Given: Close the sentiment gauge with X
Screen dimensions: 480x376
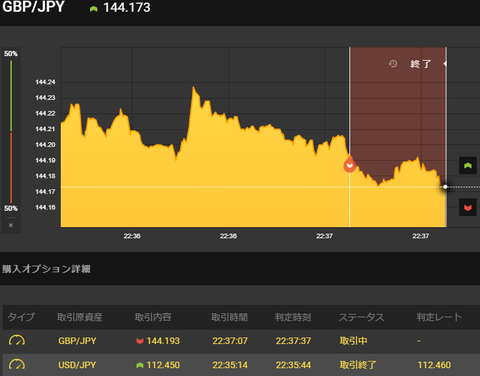Looking at the screenshot, I should [x=11, y=225].
